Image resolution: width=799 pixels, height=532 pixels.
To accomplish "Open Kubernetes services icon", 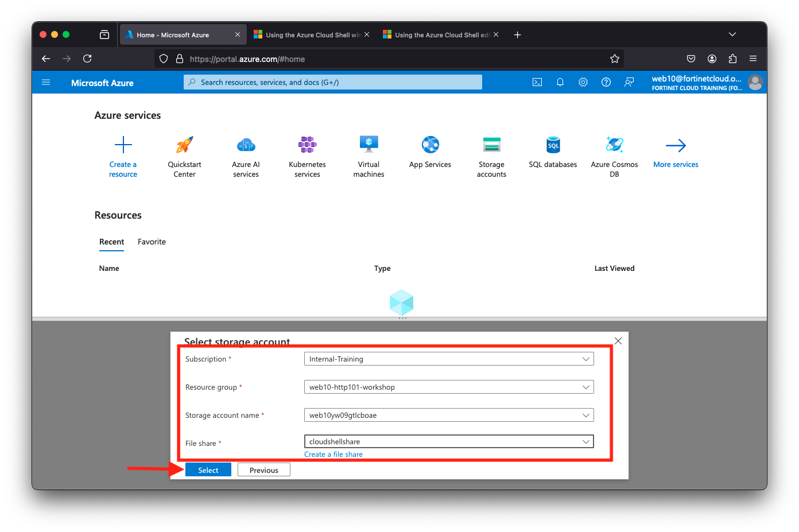I will pyautogui.click(x=308, y=145).
